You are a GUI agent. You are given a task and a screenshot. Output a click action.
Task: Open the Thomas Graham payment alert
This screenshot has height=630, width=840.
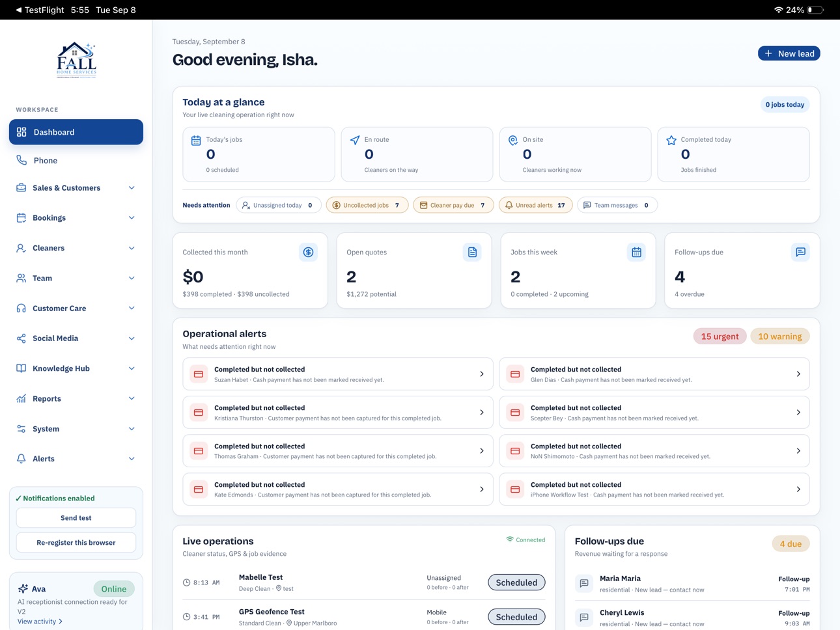click(338, 451)
